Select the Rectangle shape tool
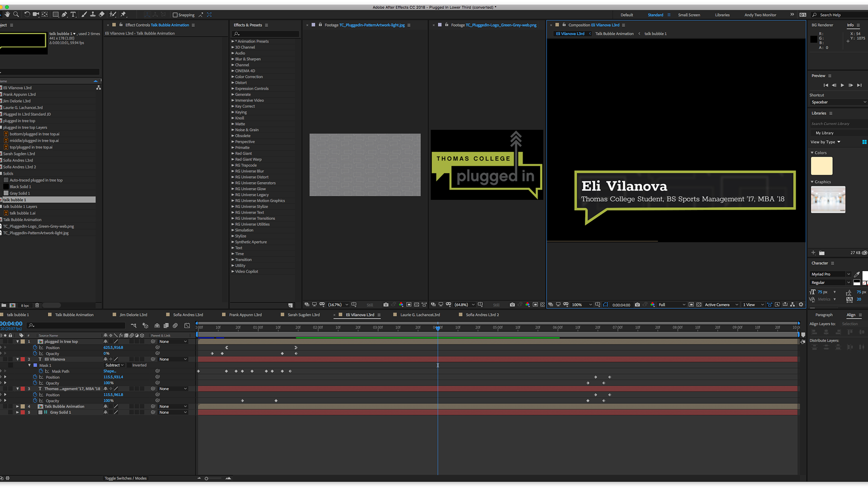The image size is (868, 489). pos(55,15)
